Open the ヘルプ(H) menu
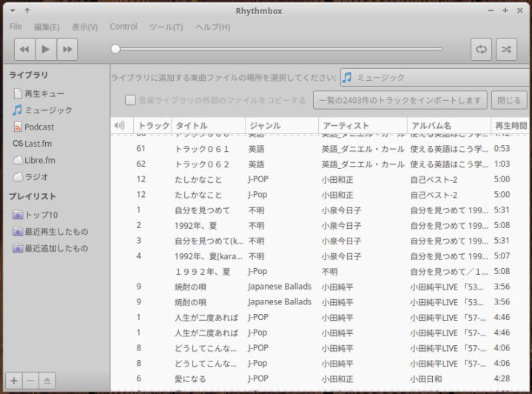Viewport: 532px width, 394px height. 213,27
